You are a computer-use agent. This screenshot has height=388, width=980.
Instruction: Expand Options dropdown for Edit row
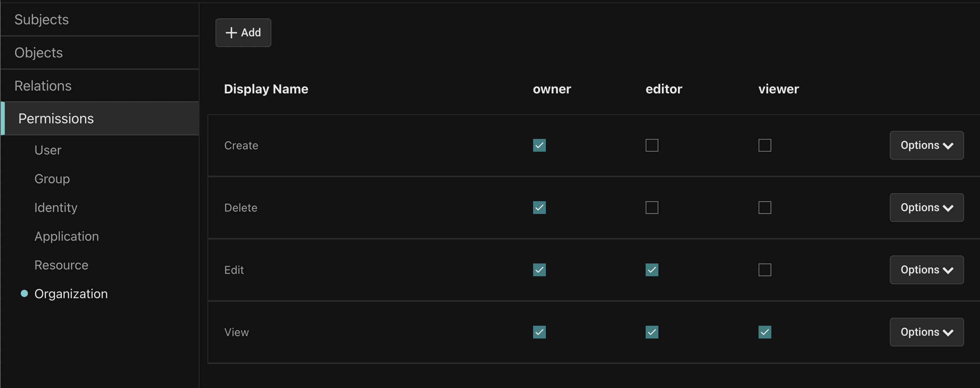click(x=926, y=270)
